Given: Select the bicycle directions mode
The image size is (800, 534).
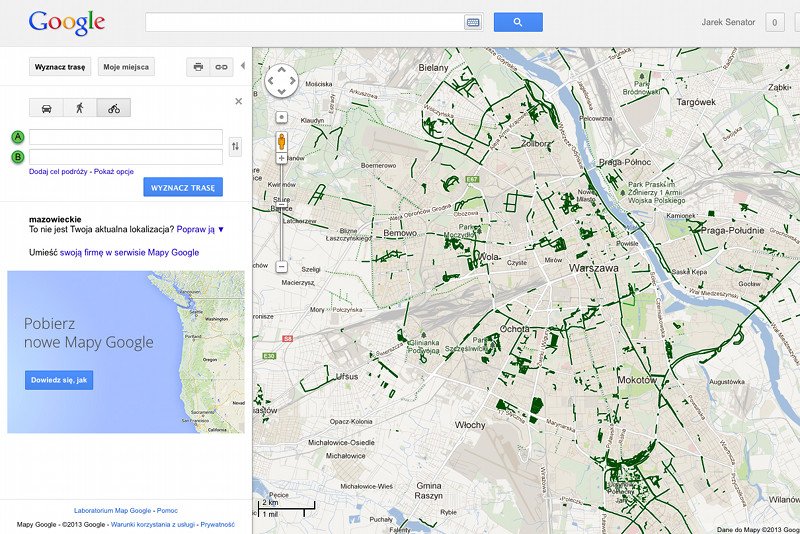Looking at the screenshot, I should [113, 108].
